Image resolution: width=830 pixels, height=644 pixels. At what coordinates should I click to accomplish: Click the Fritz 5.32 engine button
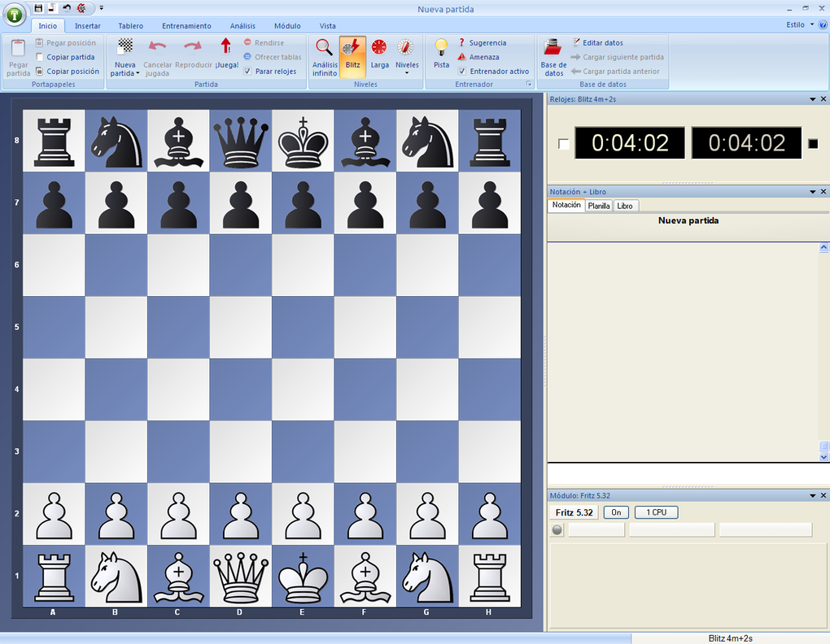(x=574, y=512)
